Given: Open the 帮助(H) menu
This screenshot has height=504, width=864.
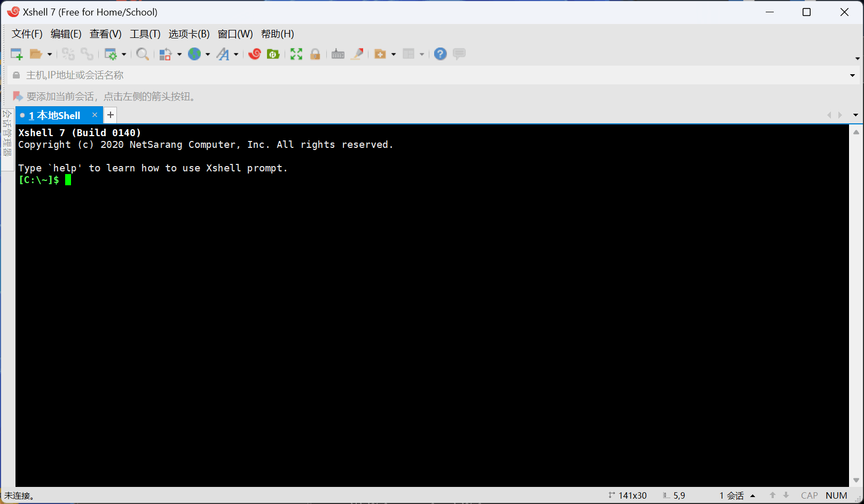Looking at the screenshot, I should [x=278, y=34].
